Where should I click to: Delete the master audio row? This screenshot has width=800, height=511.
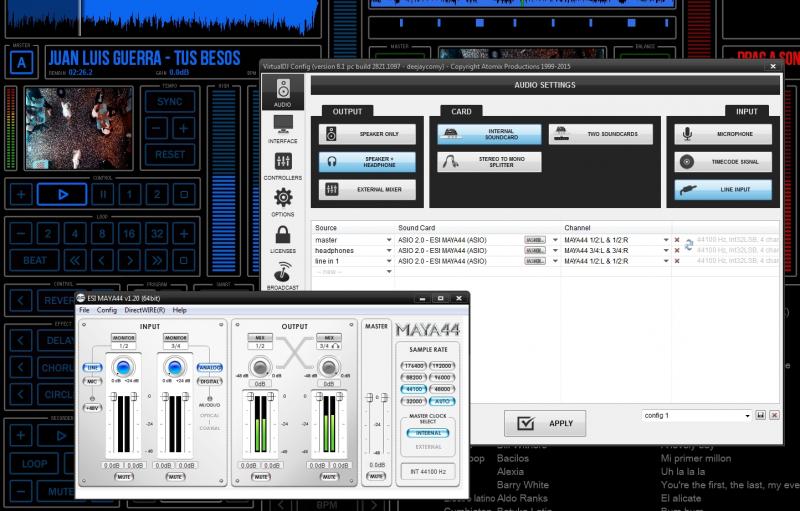[x=677, y=240]
